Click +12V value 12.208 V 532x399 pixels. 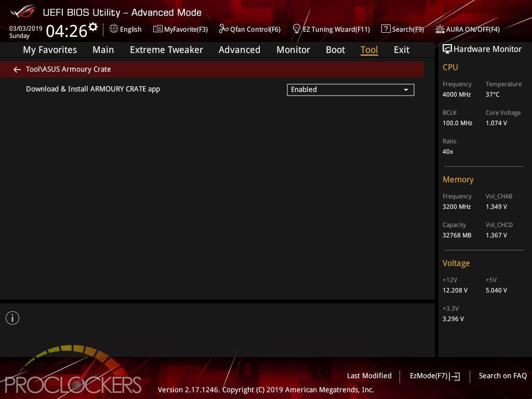(455, 290)
